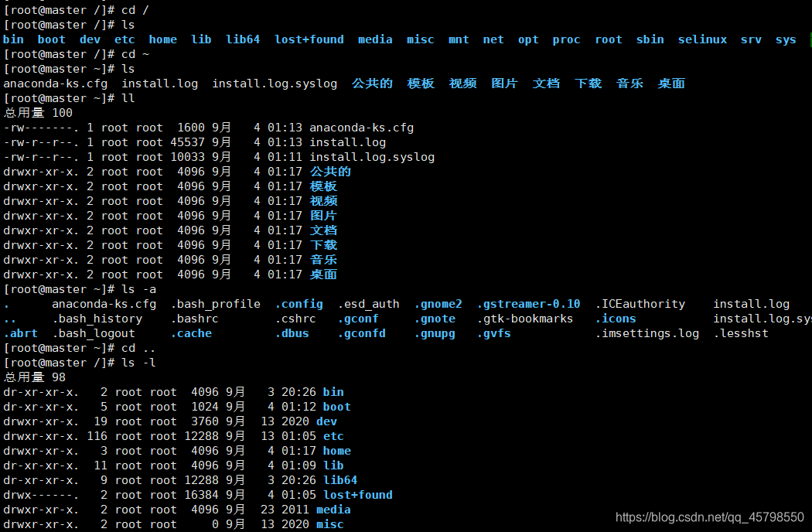Viewport: 812px width, 532px height.
Task: Click the '.ICEauthority' entry
Action: [640, 304]
